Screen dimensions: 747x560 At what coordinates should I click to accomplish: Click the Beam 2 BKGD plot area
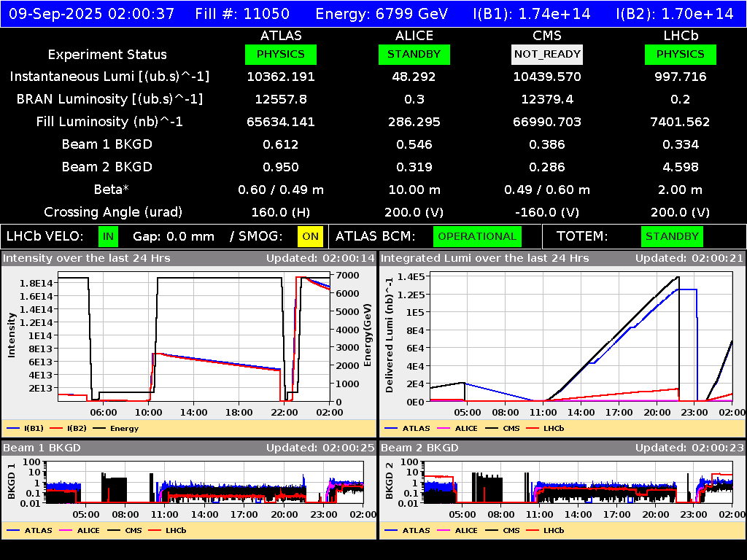578,482
